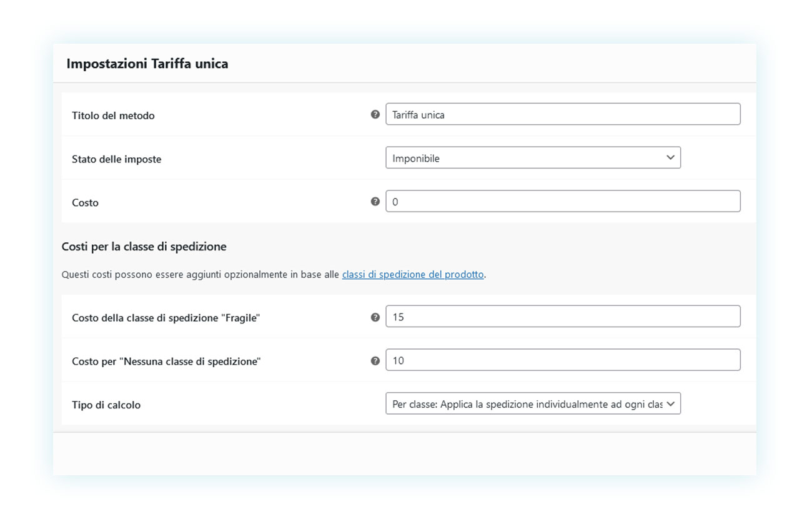This screenshot has height=527, width=812.
Task: Click chevron arrow on Imponibile select box
Action: point(670,158)
